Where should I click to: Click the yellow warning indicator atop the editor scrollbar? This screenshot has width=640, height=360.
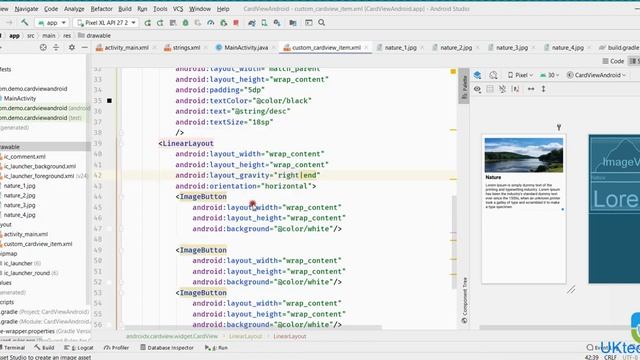(453, 71)
